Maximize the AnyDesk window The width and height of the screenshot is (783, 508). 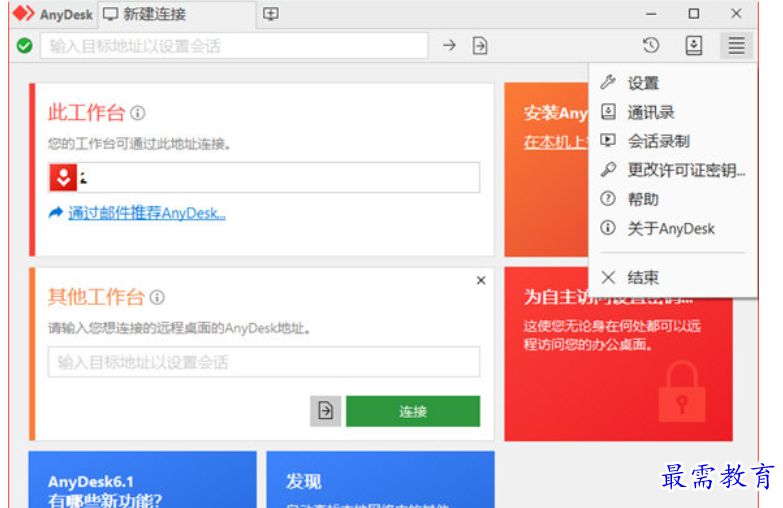694,13
